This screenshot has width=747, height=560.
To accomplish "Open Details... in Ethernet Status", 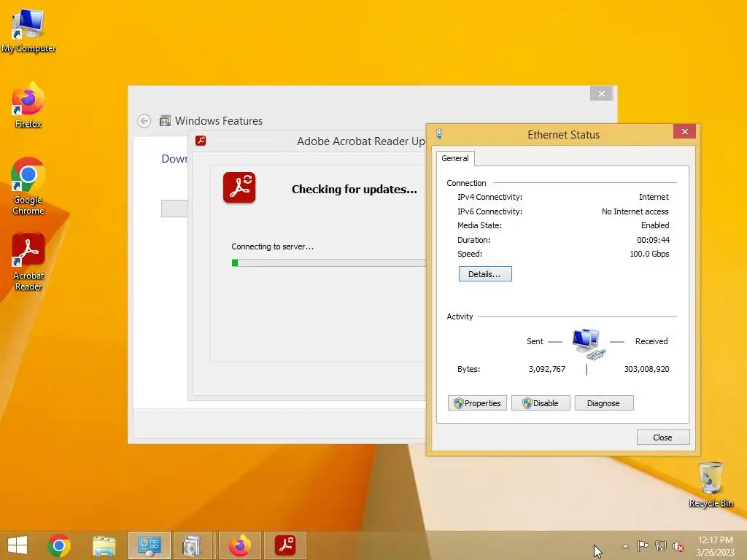I will click(485, 274).
